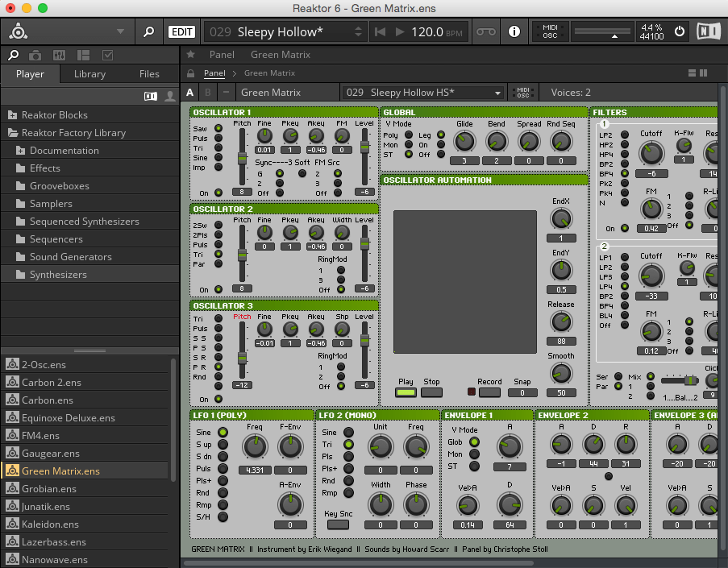728x568 pixels.
Task: Select the LP2 type in Filter 1
Action: coord(625,135)
